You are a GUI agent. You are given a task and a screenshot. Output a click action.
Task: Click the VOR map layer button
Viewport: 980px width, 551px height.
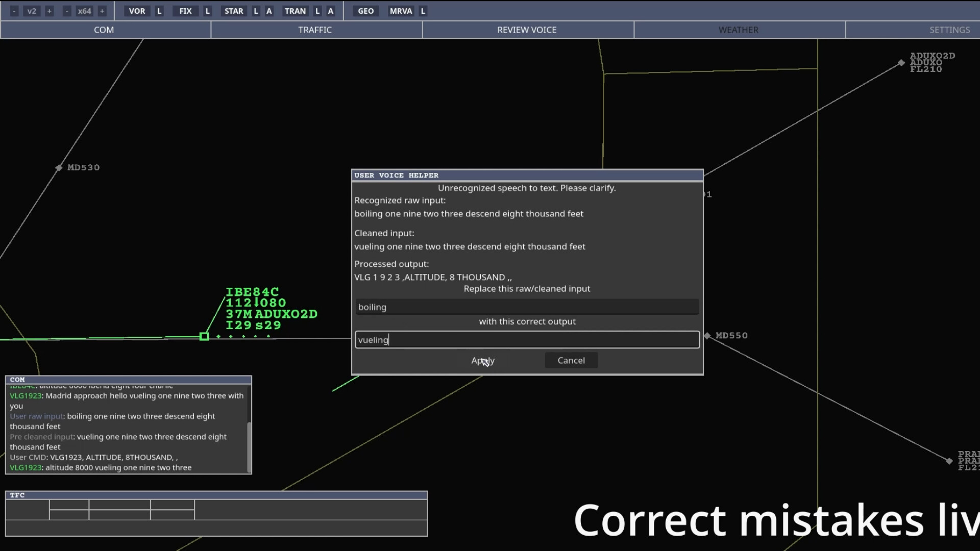coord(137,11)
